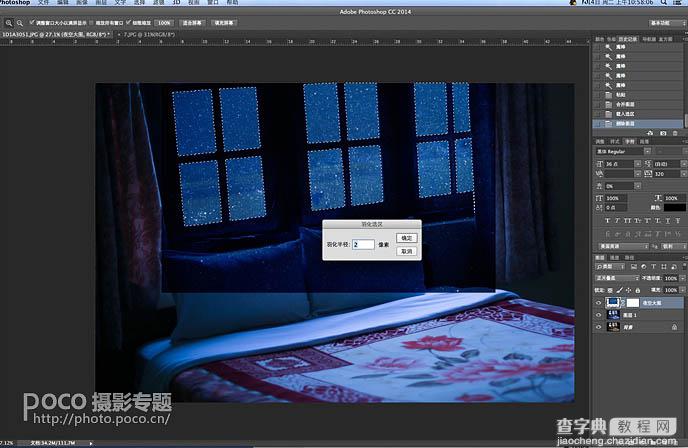Viewport: 688px width, 448px height.
Task: Switch to 通道 tab in Layers panel group
Action: [615, 258]
